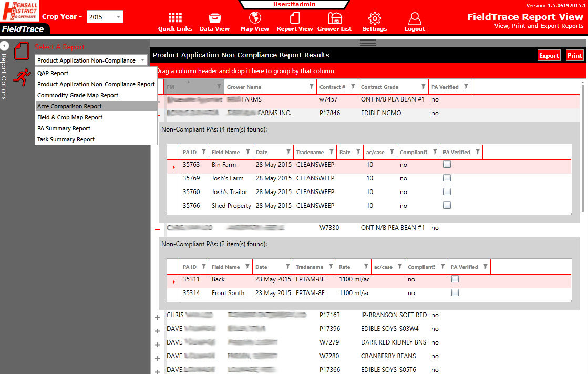Open Grower List icon

coord(335,18)
